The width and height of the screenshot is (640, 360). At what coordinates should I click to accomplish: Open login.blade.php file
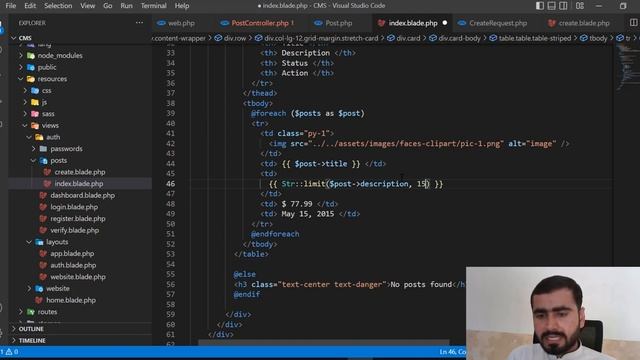point(74,207)
